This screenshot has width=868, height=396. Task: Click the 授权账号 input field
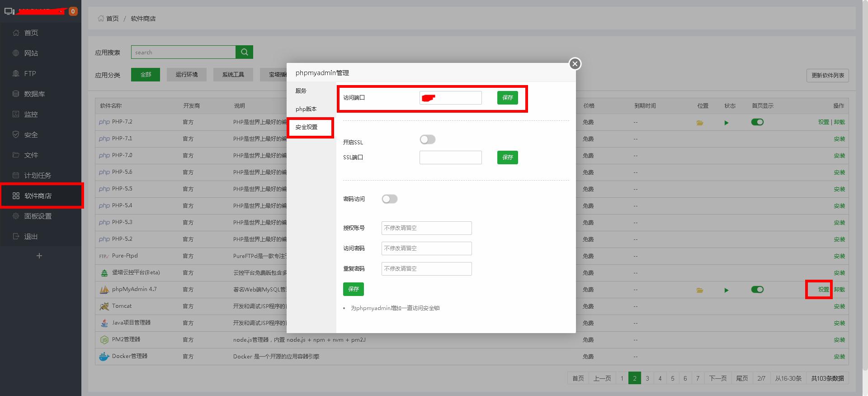(x=427, y=228)
